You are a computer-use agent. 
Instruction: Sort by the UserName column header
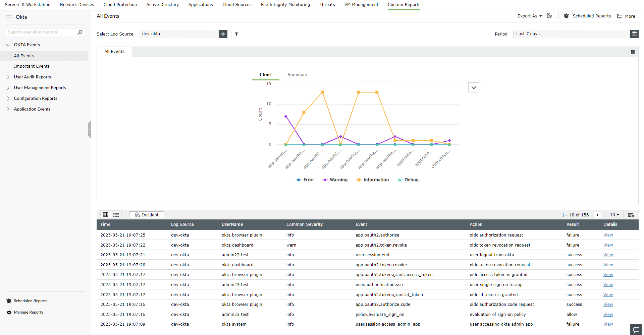tap(232, 224)
